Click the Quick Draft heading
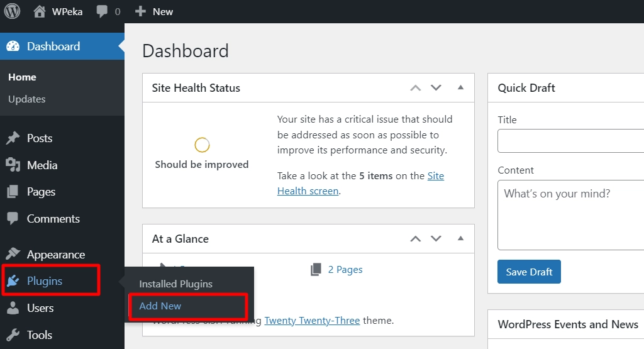 [526, 88]
